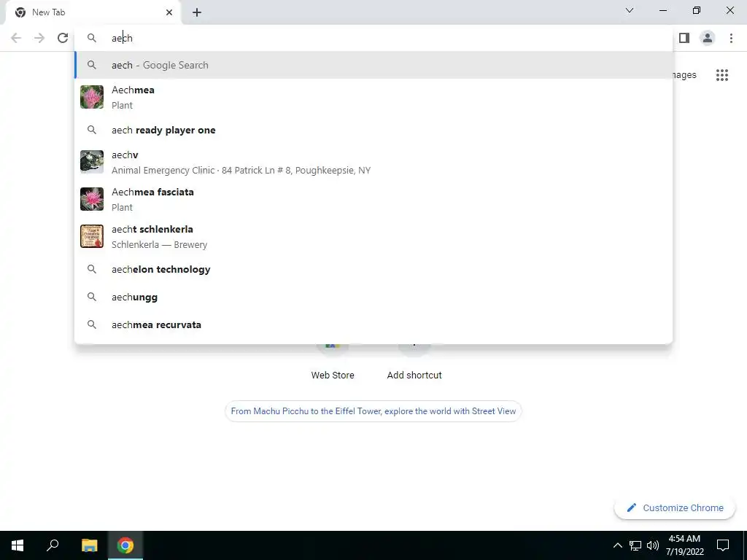Viewport: 747px width, 560px height.
Task: Open the profile avatar button
Action: click(708, 38)
